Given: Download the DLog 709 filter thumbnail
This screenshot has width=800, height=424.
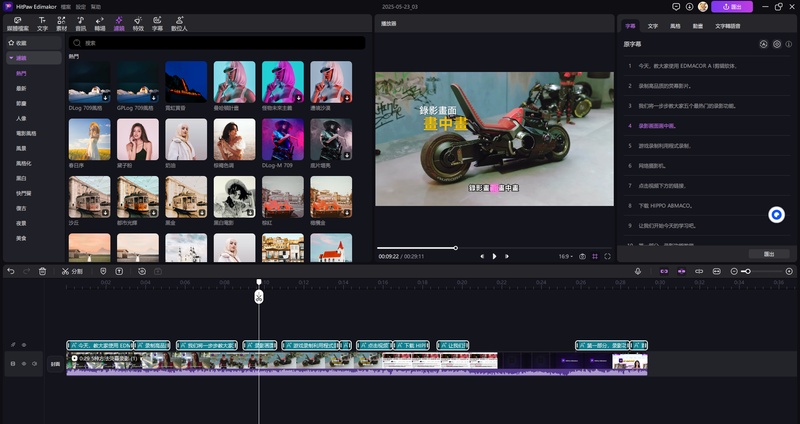Looking at the screenshot, I should (105, 97).
